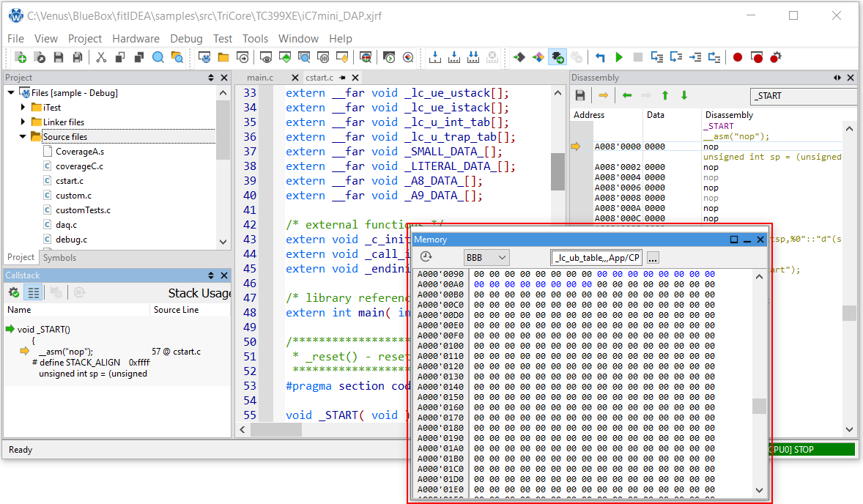
Task: Click the ellipsis button beside Memory address
Action: click(653, 257)
